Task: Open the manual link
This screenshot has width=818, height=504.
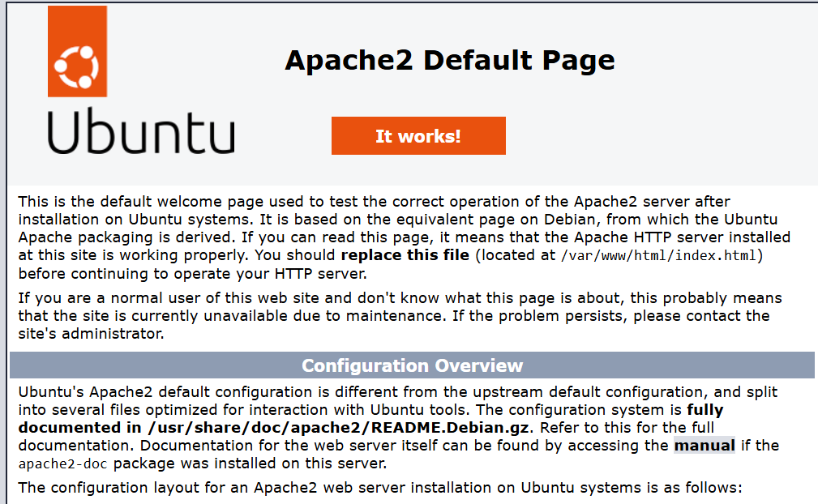Action: [x=705, y=445]
